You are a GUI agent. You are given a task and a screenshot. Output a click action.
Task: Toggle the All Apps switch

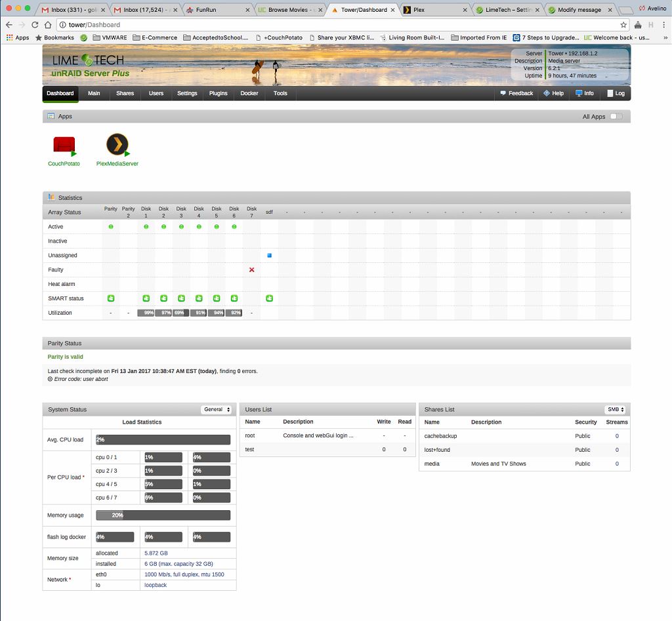[616, 117]
